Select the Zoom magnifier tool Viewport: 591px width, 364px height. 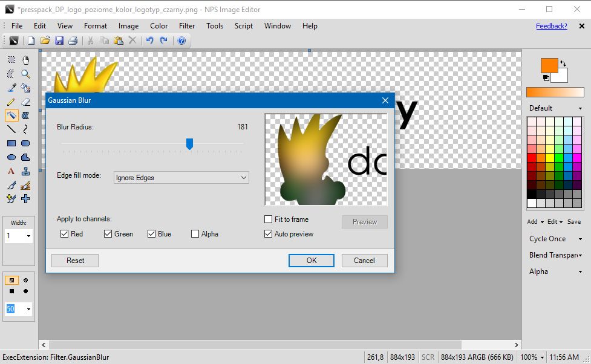(25, 74)
